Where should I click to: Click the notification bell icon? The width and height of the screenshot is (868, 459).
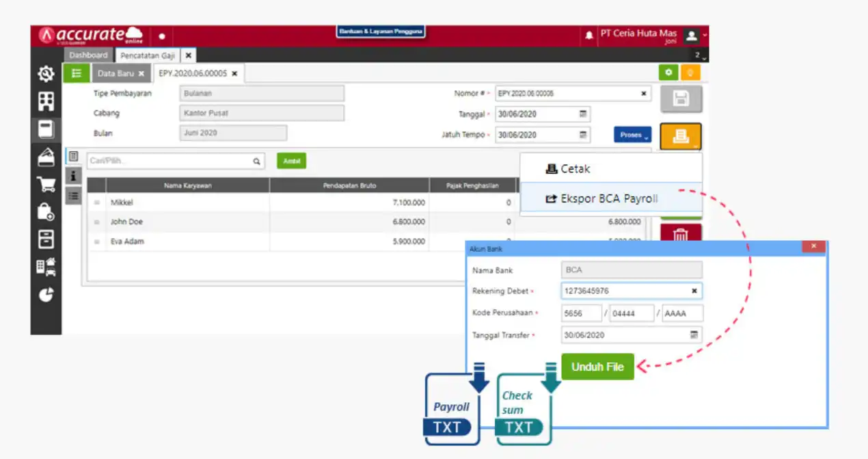[589, 36]
